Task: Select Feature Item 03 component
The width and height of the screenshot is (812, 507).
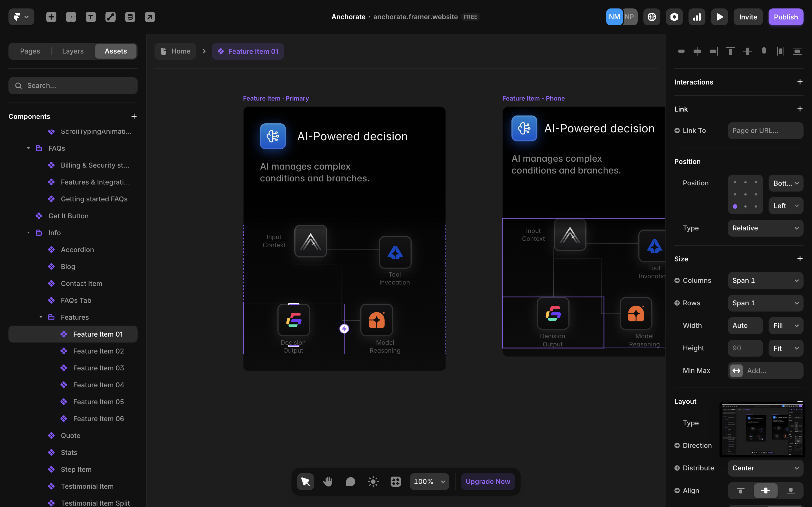Action: click(x=98, y=368)
